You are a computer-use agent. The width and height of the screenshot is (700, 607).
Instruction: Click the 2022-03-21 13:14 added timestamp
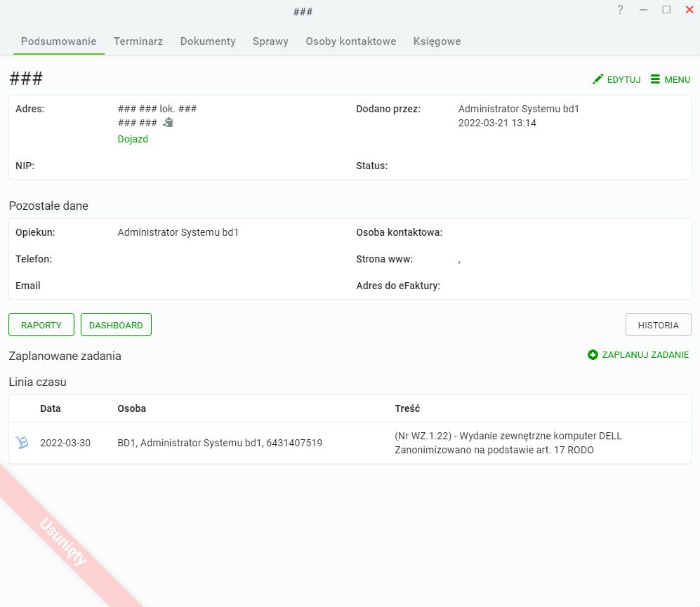click(497, 124)
